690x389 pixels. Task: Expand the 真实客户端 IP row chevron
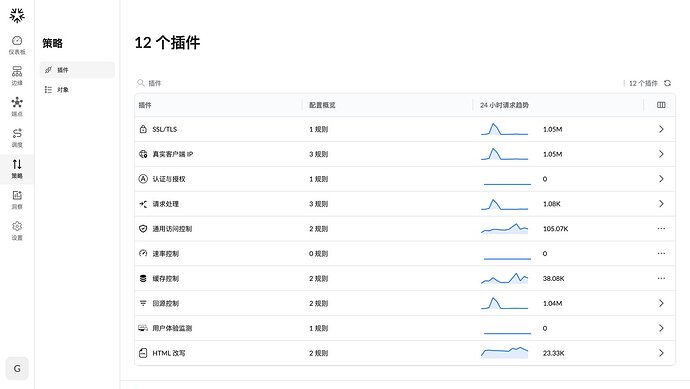[x=661, y=154]
